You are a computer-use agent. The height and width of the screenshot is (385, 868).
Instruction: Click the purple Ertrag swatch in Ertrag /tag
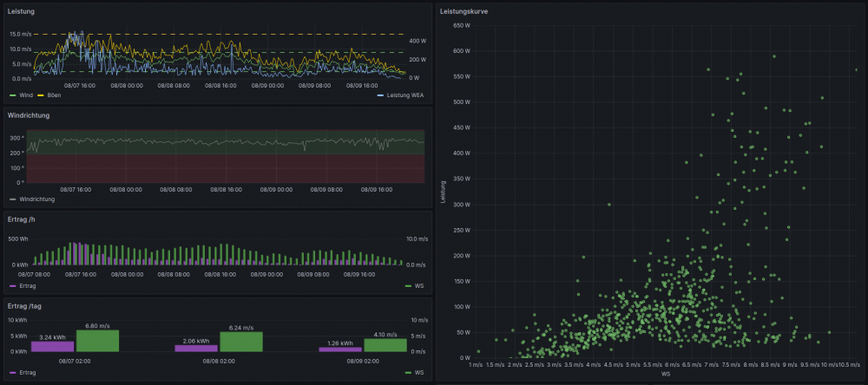point(12,372)
